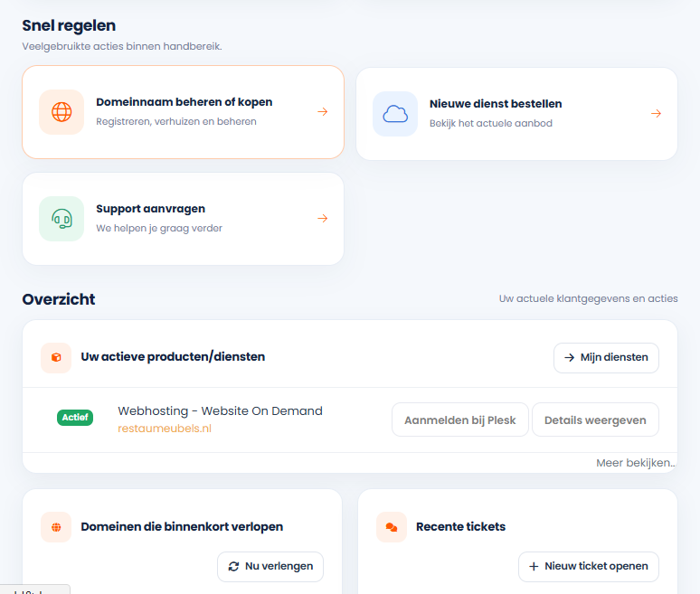Click the box icon beside active products

56,357
